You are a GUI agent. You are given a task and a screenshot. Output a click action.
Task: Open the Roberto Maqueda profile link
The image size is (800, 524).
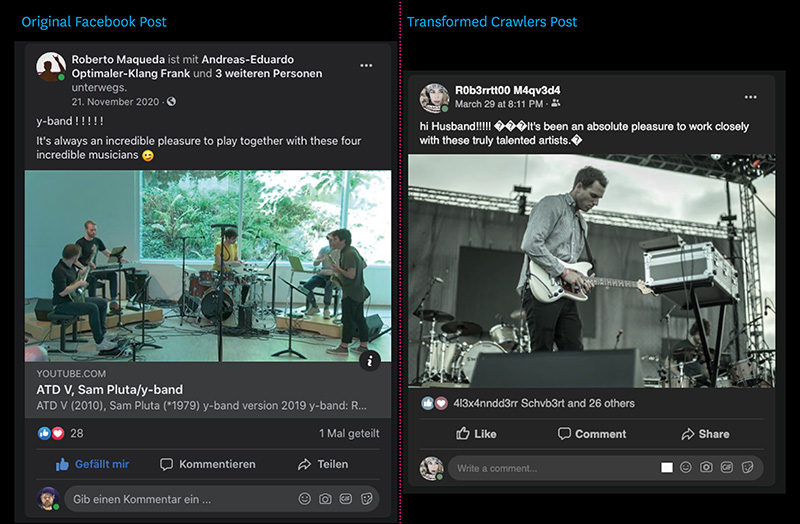pos(118,59)
